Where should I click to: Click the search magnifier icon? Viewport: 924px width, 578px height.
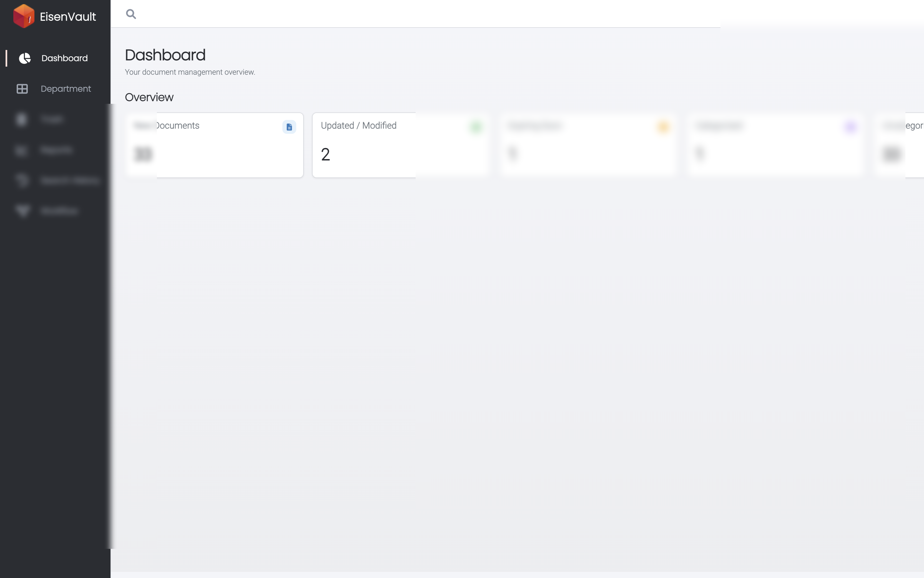pyautogui.click(x=131, y=14)
